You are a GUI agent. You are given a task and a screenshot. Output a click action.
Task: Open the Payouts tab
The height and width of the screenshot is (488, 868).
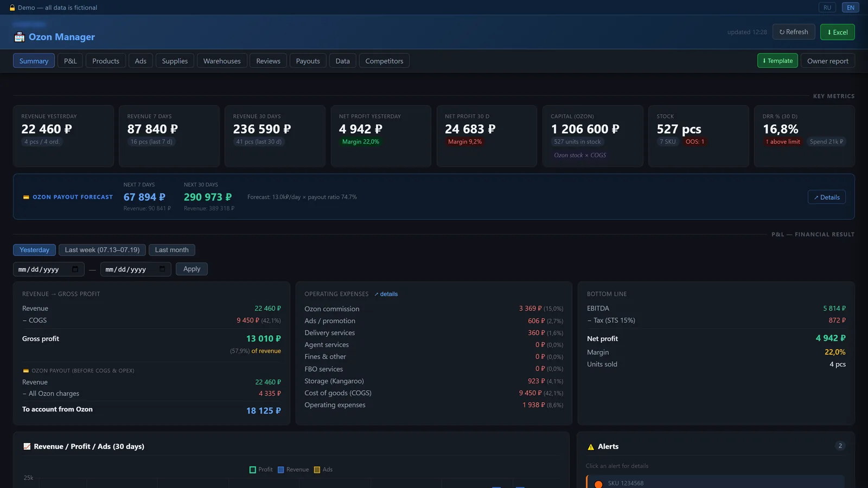[308, 61]
